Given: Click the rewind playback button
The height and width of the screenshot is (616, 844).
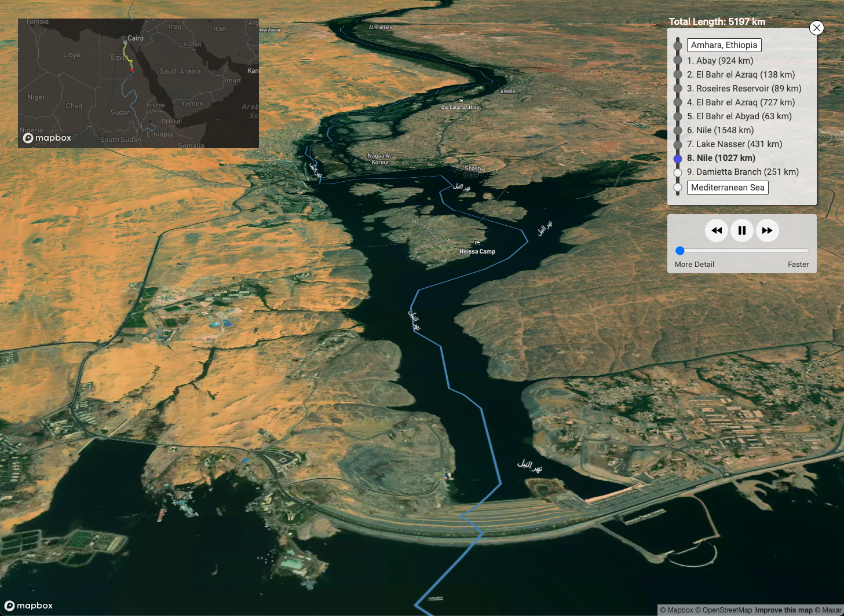Looking at the screenshot, I should 717,230.
